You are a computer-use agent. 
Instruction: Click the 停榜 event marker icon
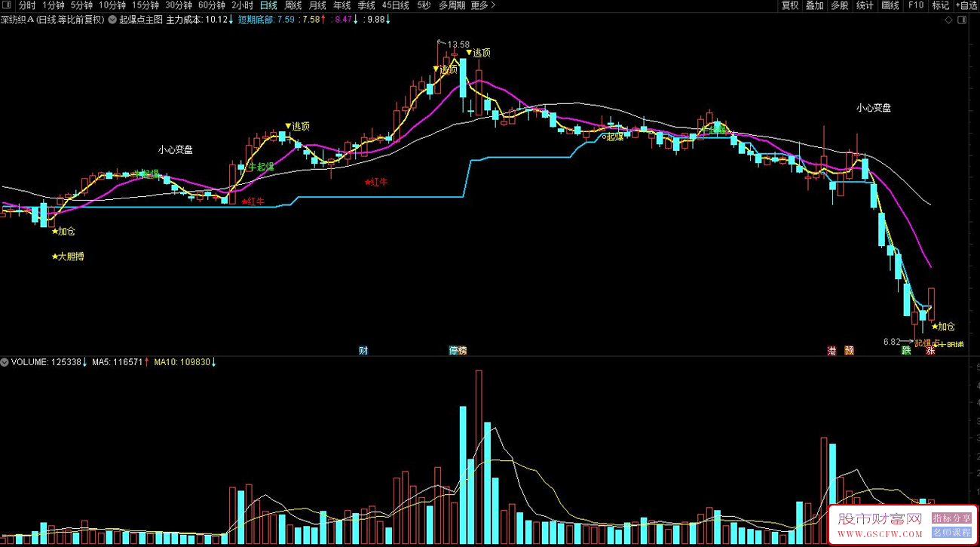[x=458, y=350]
